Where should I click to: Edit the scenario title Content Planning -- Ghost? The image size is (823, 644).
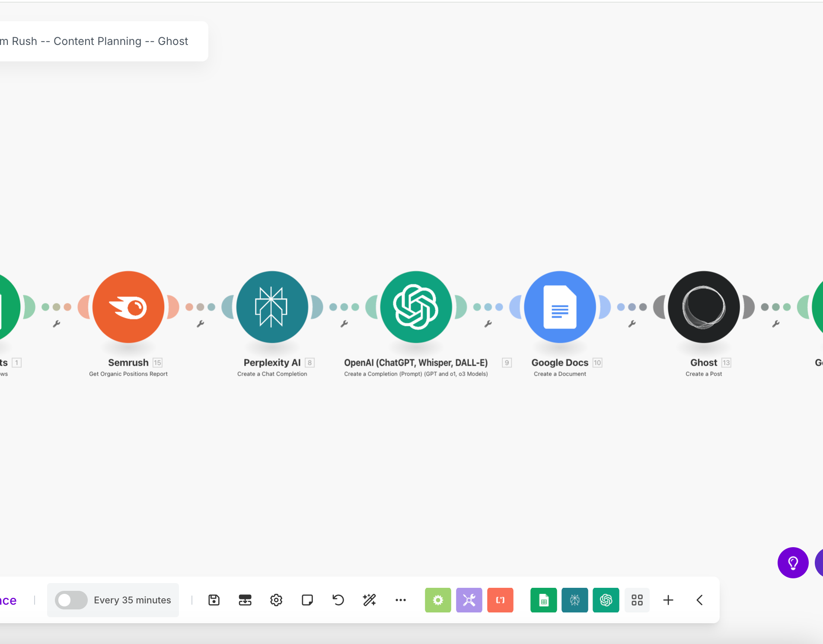[x=94, y=41]
